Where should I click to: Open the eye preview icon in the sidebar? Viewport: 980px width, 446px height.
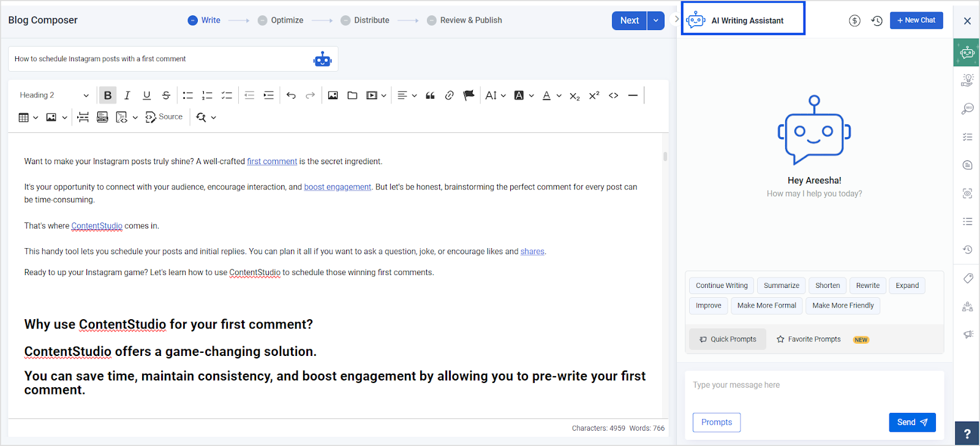tap(967, 194)
